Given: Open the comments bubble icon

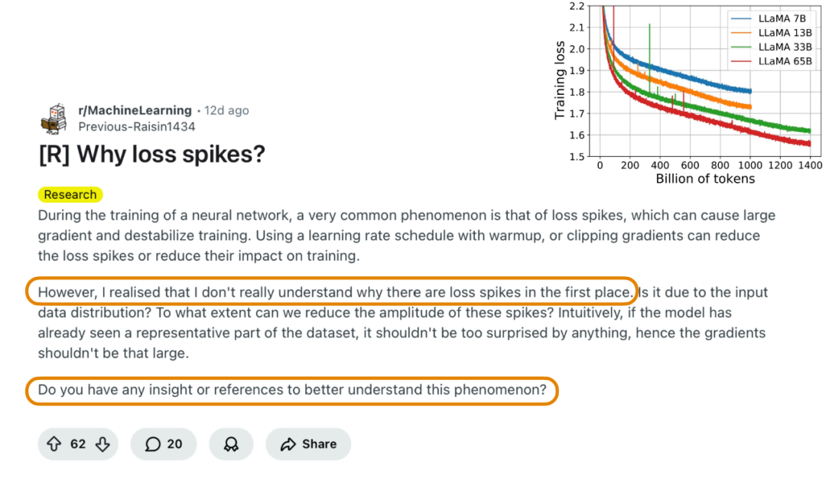Looking at the screenshot, I should pos(153,444).
